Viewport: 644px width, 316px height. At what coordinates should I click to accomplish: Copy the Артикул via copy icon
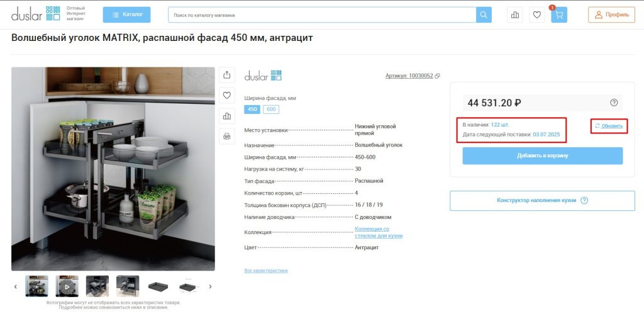[438, 76]
